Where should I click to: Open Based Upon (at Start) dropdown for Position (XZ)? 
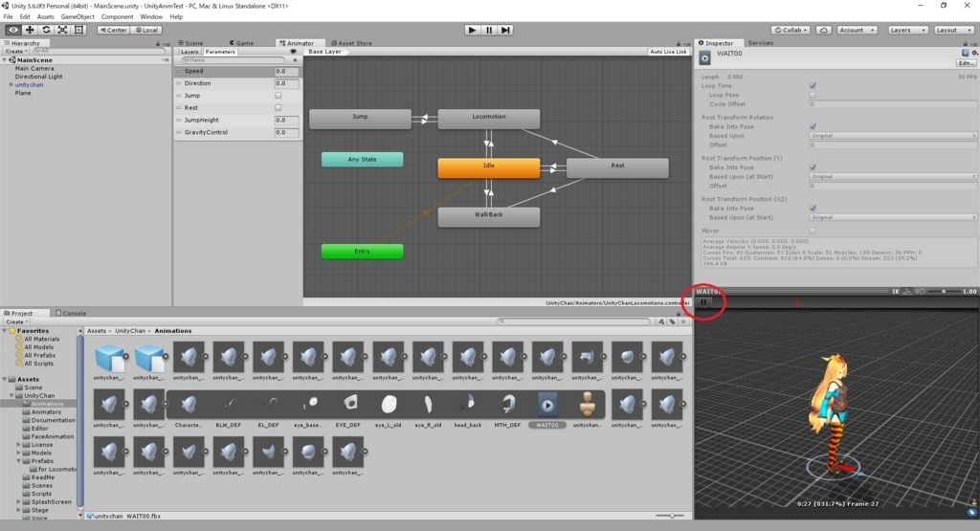(x=893, y=217)
